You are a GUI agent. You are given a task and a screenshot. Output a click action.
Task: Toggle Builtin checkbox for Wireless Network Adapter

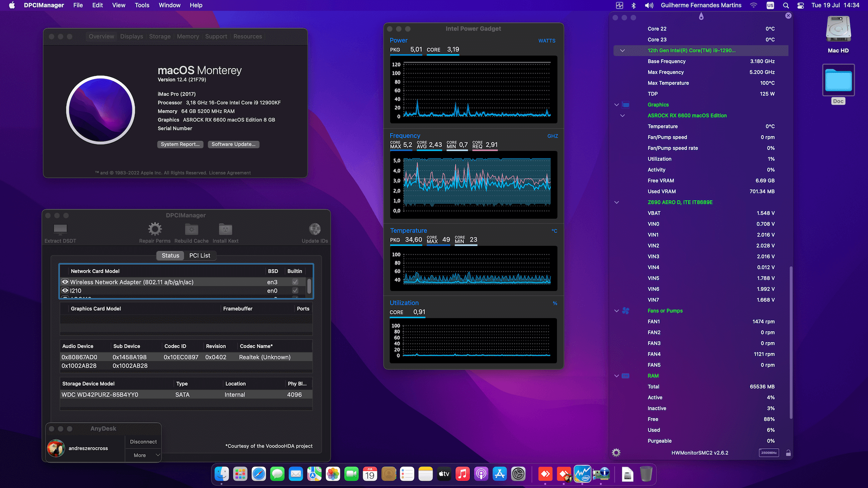click(x=295, y=282)
